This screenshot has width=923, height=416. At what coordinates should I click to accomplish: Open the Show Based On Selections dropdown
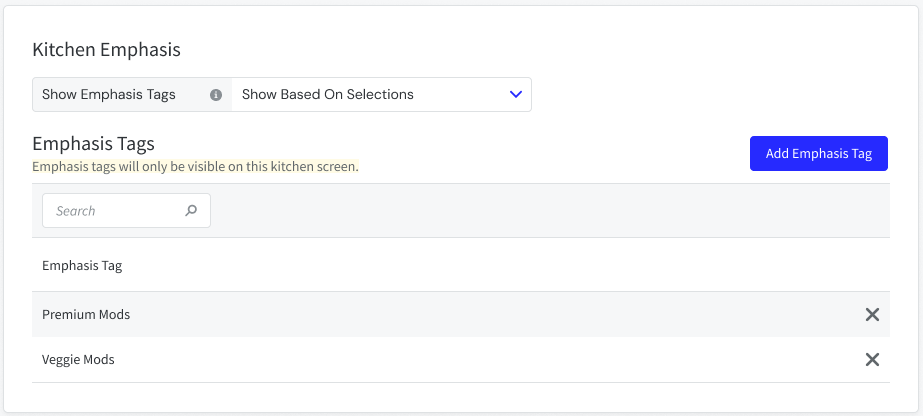click(380, 95)
